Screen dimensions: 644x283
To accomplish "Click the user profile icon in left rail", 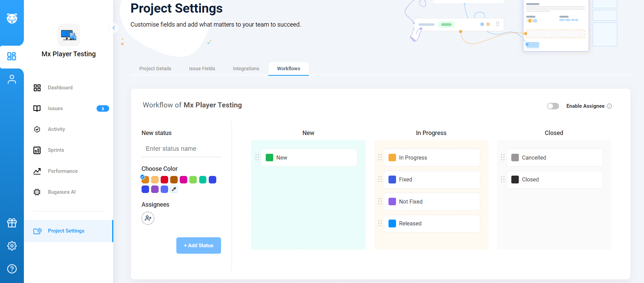I will 12,79.
